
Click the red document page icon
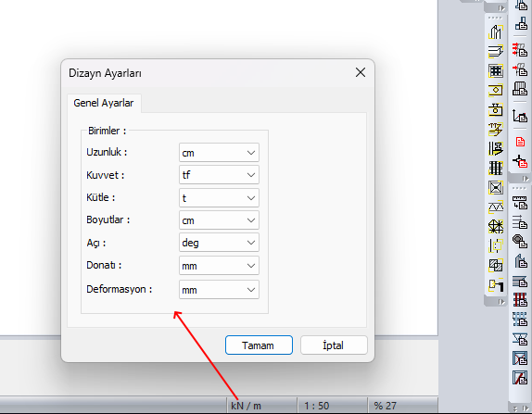pos(520,142)
